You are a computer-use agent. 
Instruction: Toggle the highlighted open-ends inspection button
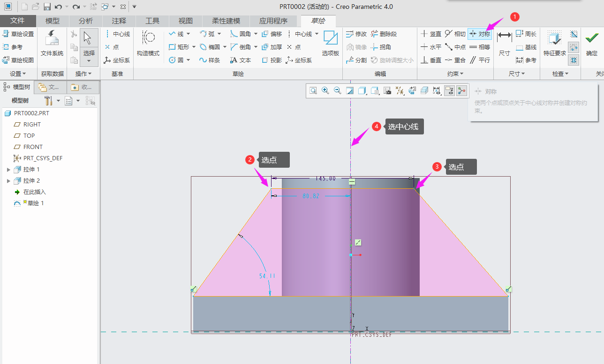point(574,47)
